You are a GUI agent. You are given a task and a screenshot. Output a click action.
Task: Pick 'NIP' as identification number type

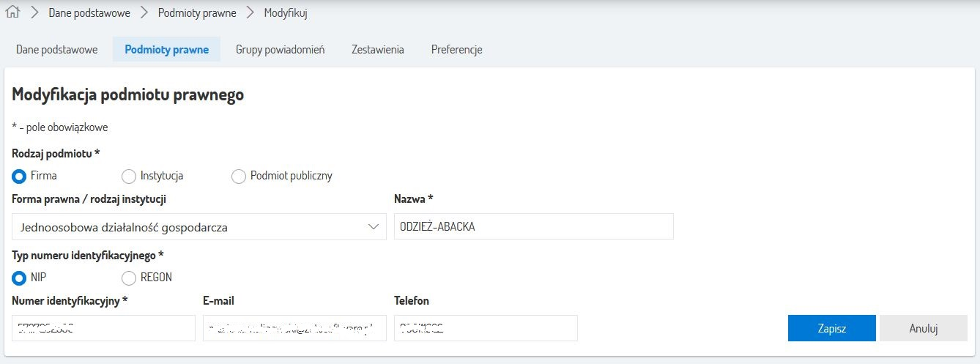pyautogui.click(x=20, y=278)
